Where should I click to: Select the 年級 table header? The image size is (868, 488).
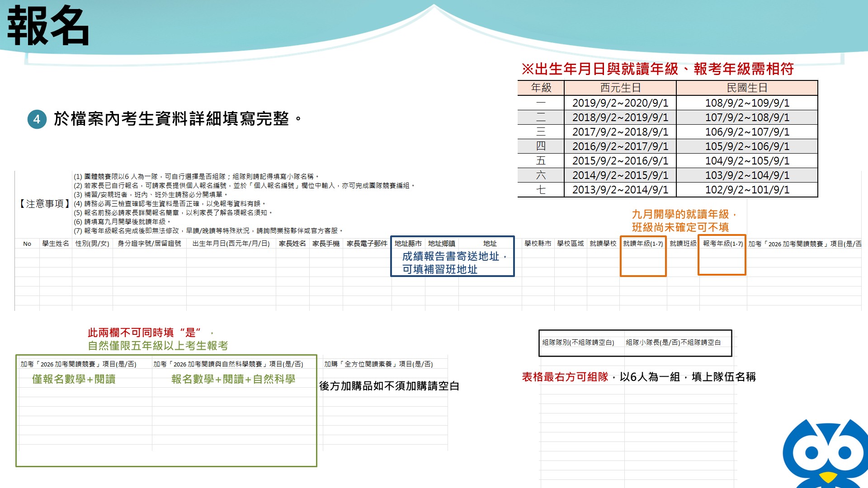coord(541,88)
